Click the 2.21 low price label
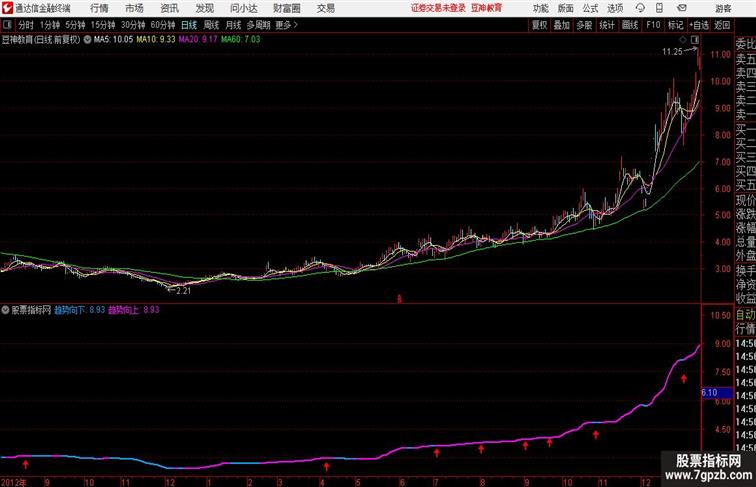 click(x=184, y=291)
